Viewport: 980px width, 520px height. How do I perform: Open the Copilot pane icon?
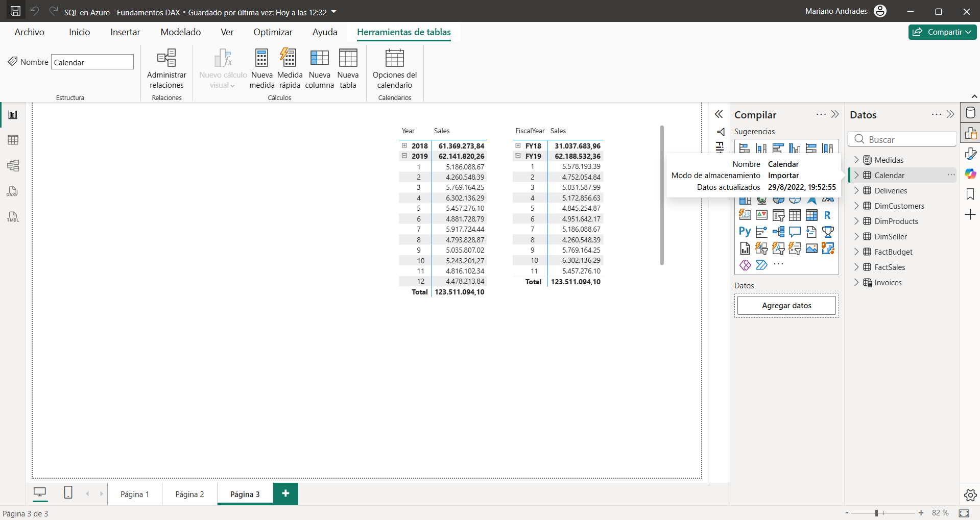pos(970,174)
